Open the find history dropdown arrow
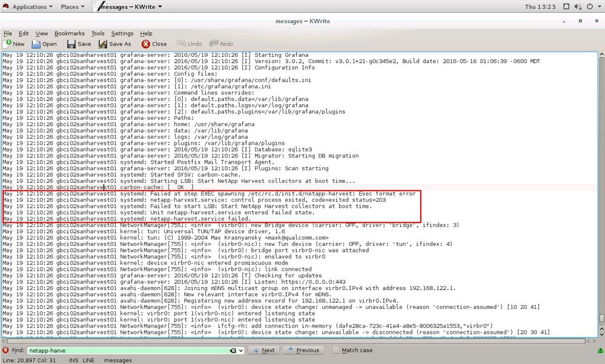This screenshot has height=364, width=605. coord(241,351)
